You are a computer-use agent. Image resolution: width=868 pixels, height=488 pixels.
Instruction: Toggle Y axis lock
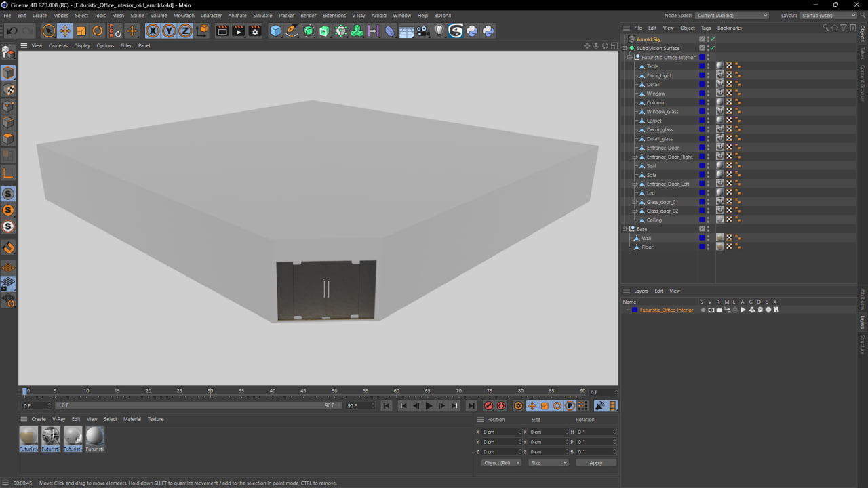coord(169,30)
